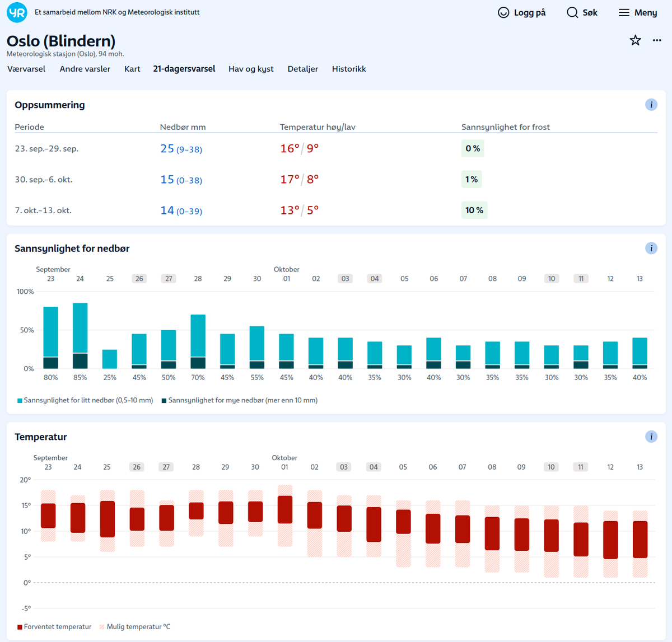Image resolution: width=672 pixels, height=642 pixels.
Task: Open Hav og kyst tab
Action: (251, 69)
